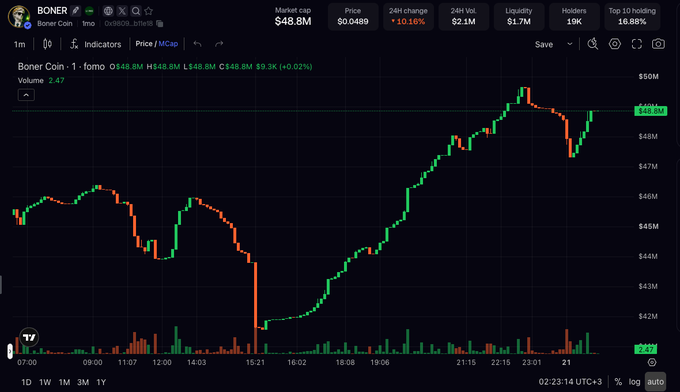The image size is (680, 392).
Task: Click the magnifier search icon in header
Action: coord(135,11)
